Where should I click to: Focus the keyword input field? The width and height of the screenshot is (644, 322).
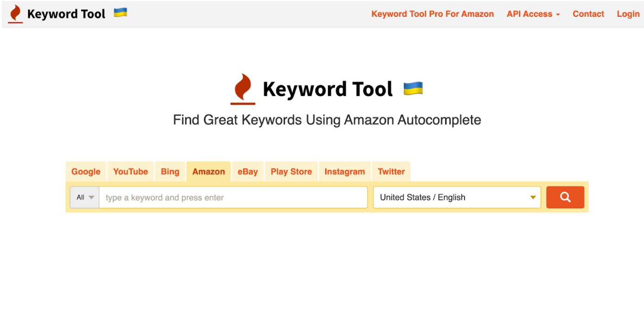click(233, 197)
